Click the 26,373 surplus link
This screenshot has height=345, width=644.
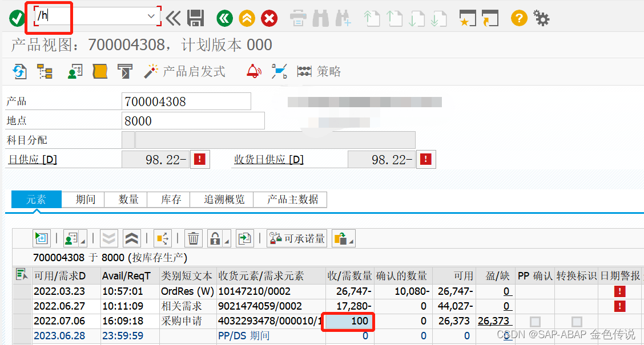point(494,321)
